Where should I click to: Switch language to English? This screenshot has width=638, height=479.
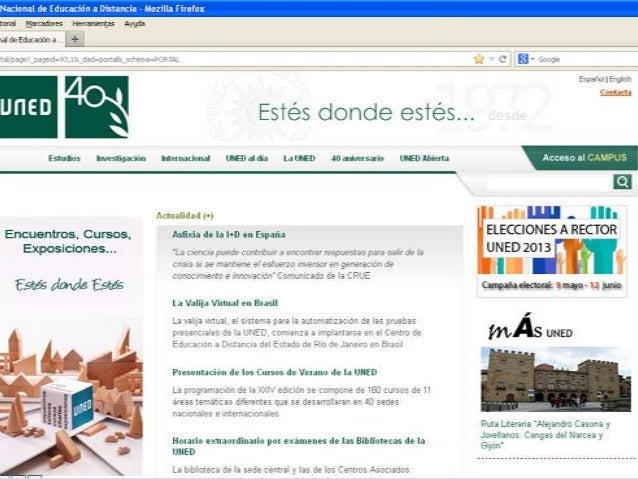click(x=620, y=79)
